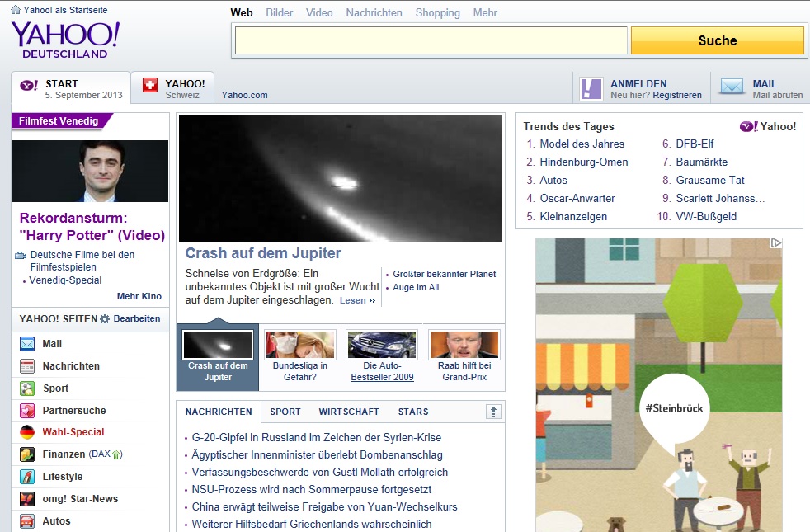Open the Crash auf dem Jupiter headline
The width and height of the screenshot is (810, 532).
click(263, 253)
